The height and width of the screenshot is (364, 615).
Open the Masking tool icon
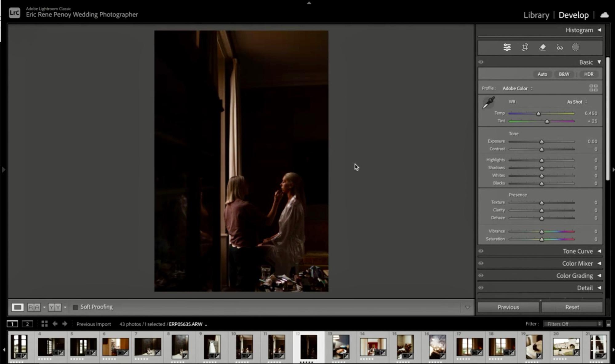[x=575, y=47]
